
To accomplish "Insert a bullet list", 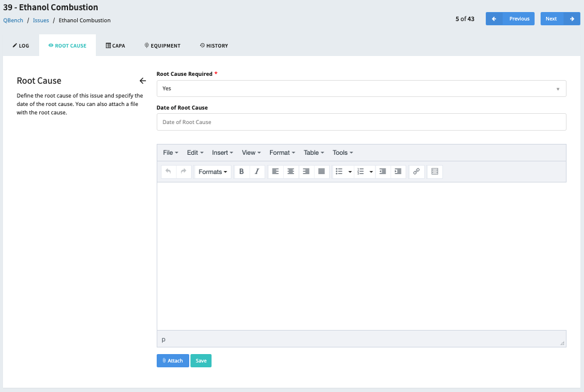I will tap(339, 172).
